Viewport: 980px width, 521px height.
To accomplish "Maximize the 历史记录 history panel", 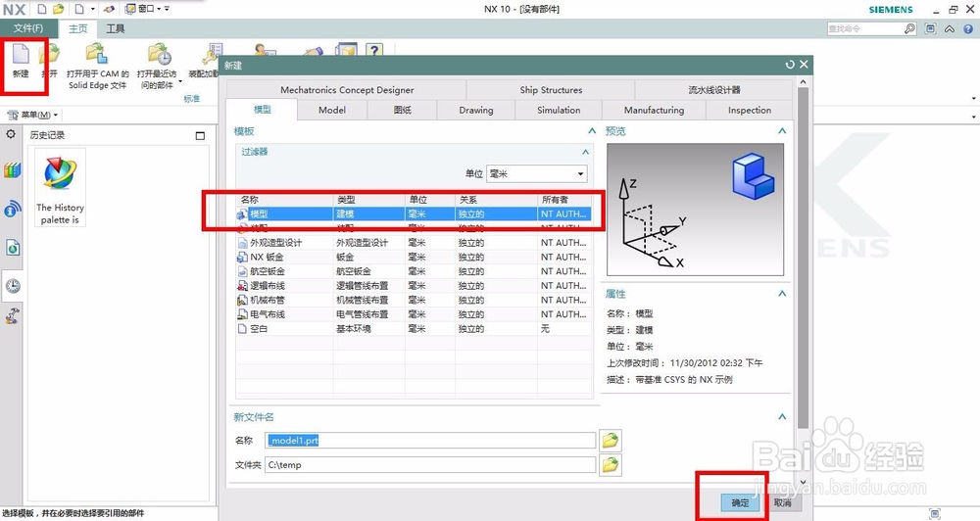I will coord(200,135).
